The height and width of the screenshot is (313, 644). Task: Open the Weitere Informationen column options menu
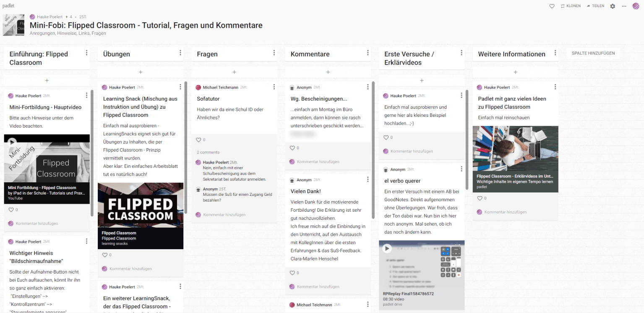(555, 53)
